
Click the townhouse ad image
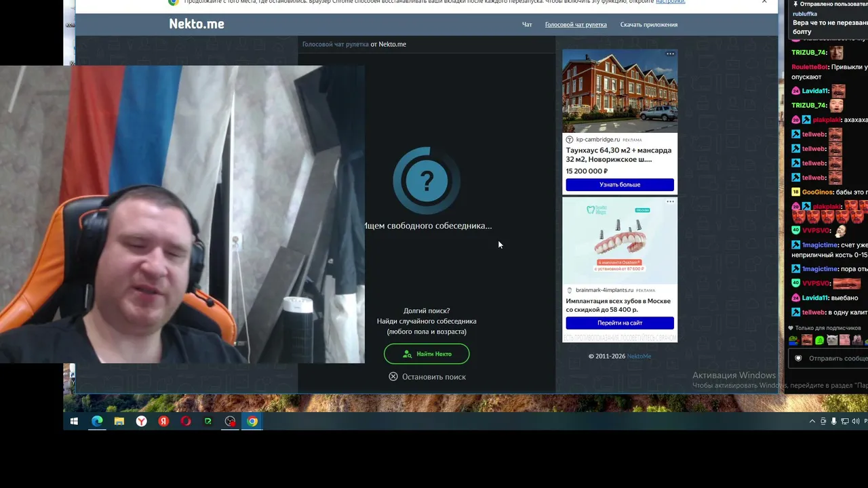pos(620,90)
